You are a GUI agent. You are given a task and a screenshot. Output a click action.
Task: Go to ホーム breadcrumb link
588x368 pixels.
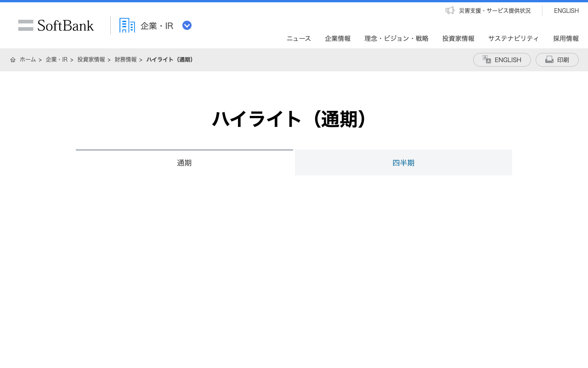pyautogui.click(x=28, y=60)
